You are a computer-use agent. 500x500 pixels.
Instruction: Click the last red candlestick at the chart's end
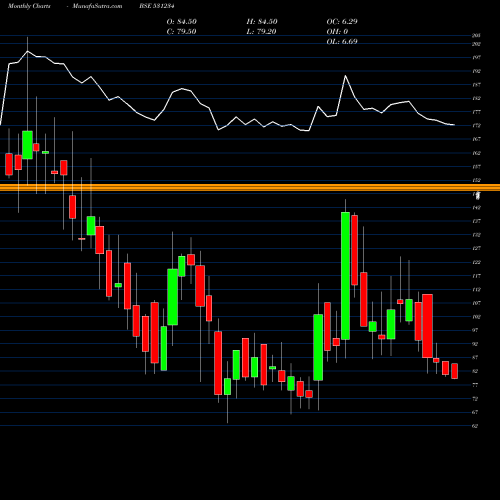coord(454,371)
